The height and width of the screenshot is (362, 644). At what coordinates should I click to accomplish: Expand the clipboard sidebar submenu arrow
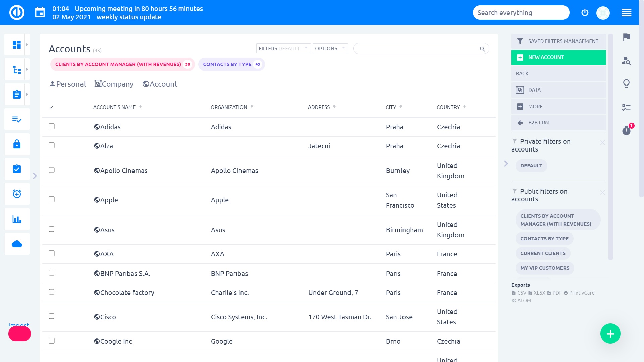coord(27,94)
